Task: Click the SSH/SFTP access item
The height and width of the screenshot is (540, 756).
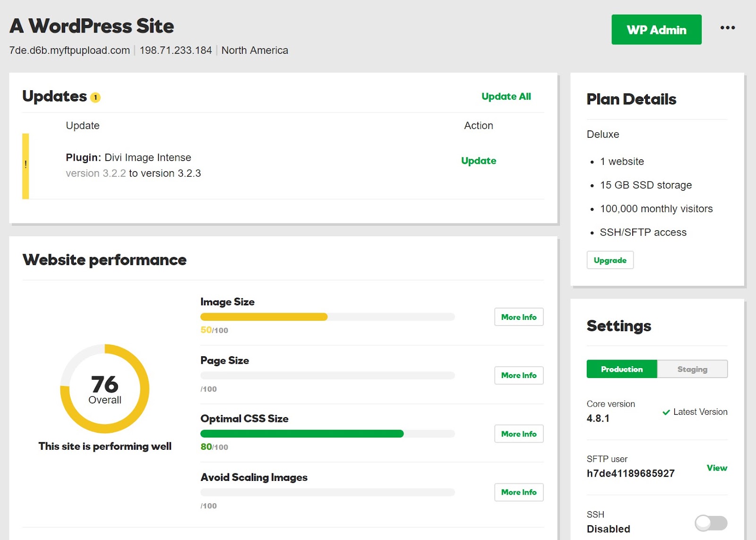Action: pos(643,232)
